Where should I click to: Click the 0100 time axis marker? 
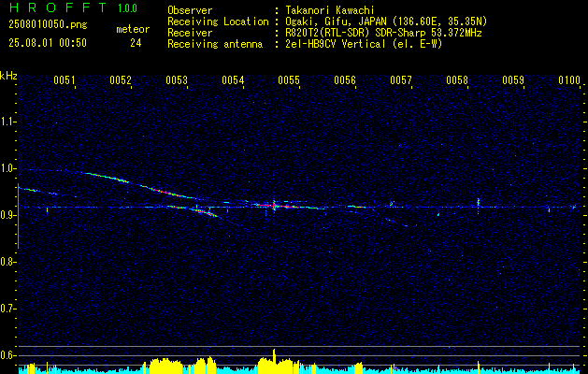point(569,80)
